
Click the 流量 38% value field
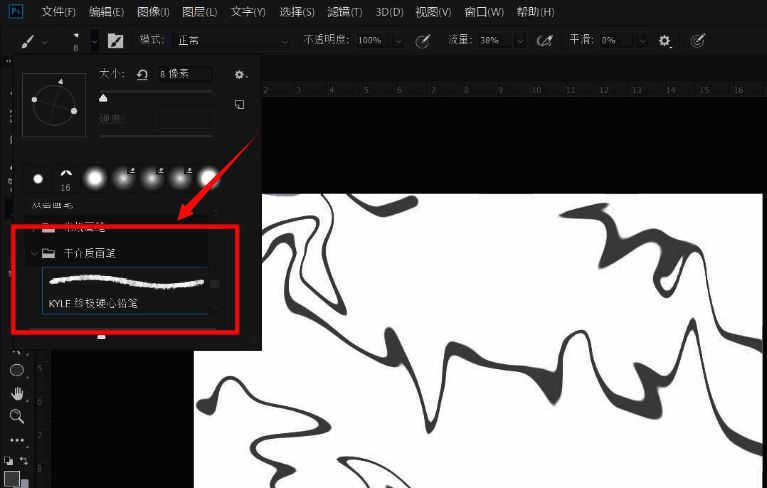[x=496, y=41]
